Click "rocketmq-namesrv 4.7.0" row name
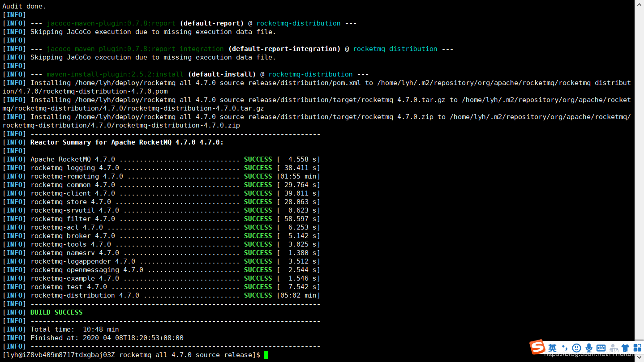Image resolution: width=644 pixels, height=362 pixels. (75, 253)
